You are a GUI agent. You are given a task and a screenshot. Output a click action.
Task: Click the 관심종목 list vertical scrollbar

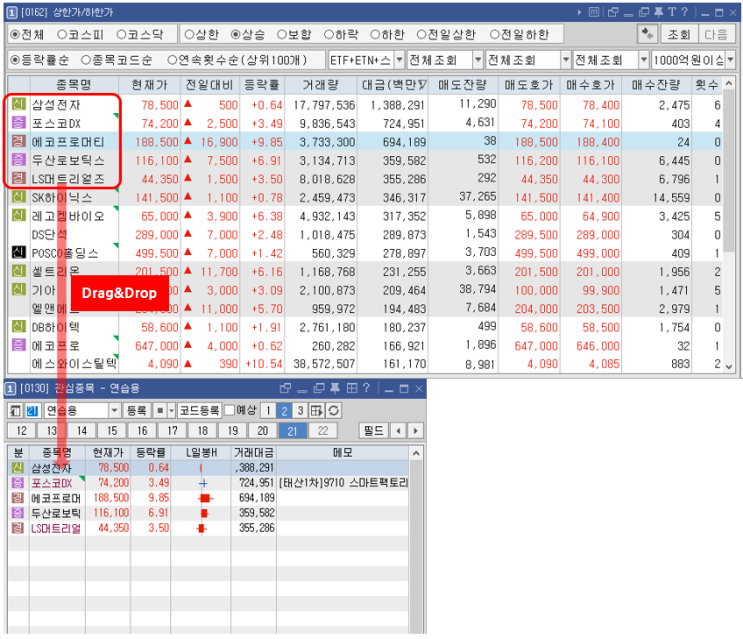point(416,540)
